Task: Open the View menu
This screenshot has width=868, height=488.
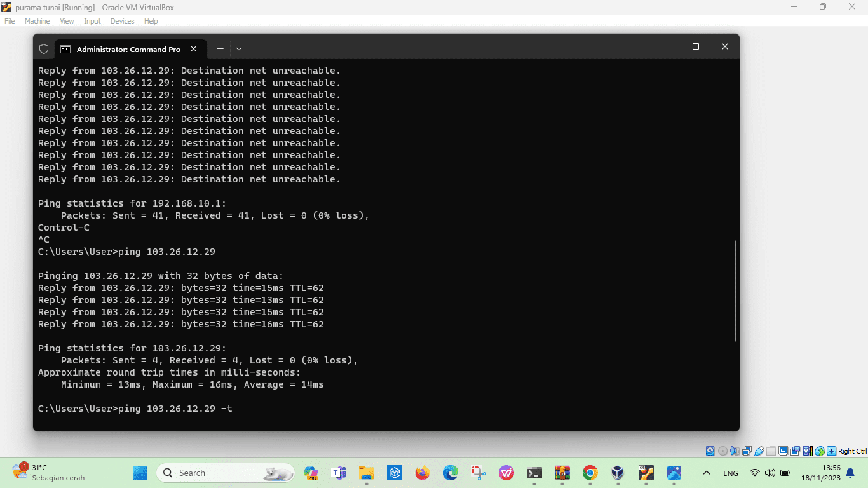Action: click(67, 21)
